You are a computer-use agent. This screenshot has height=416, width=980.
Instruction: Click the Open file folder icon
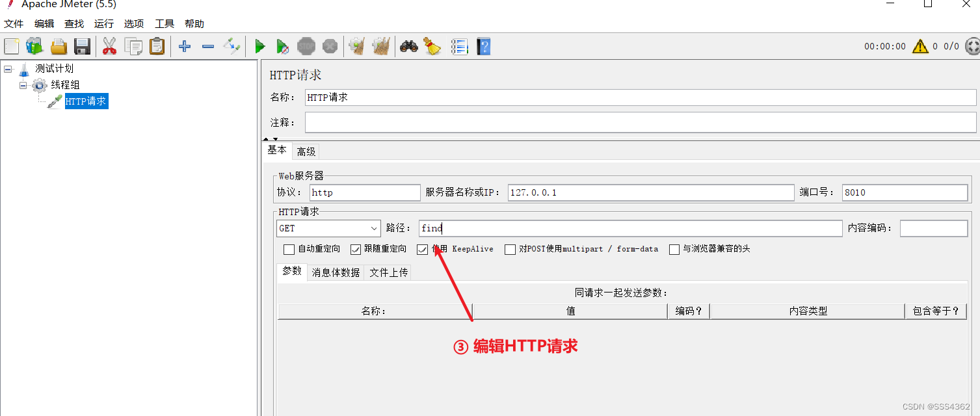(x=59, y=46)
